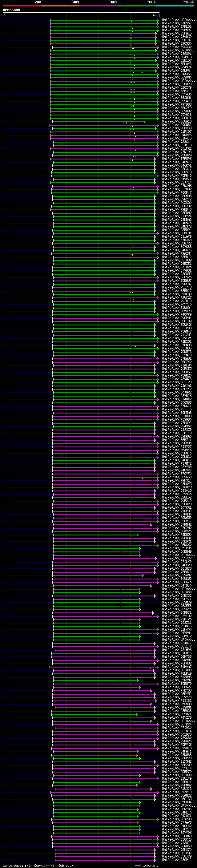Click hit label UniRef100_A9GW82

(x=177, y=125)
